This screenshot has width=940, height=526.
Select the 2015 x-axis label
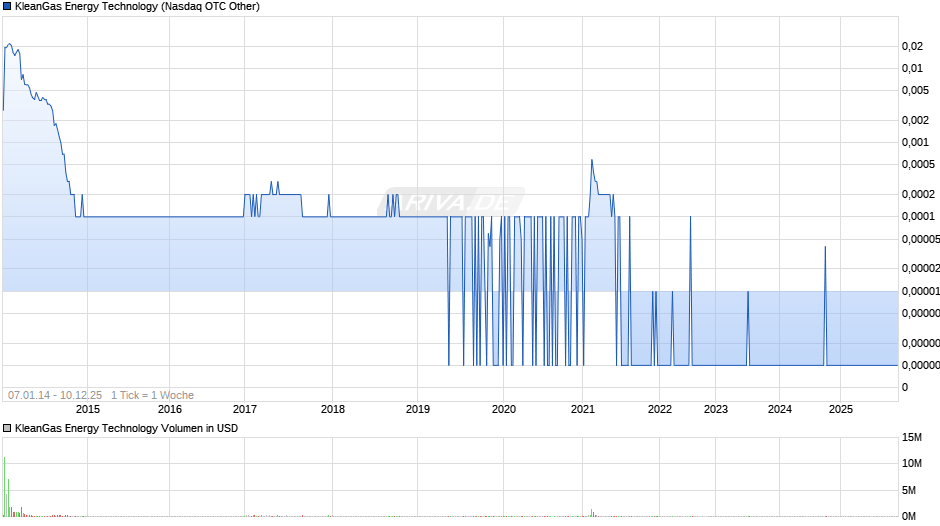point(88,409)
